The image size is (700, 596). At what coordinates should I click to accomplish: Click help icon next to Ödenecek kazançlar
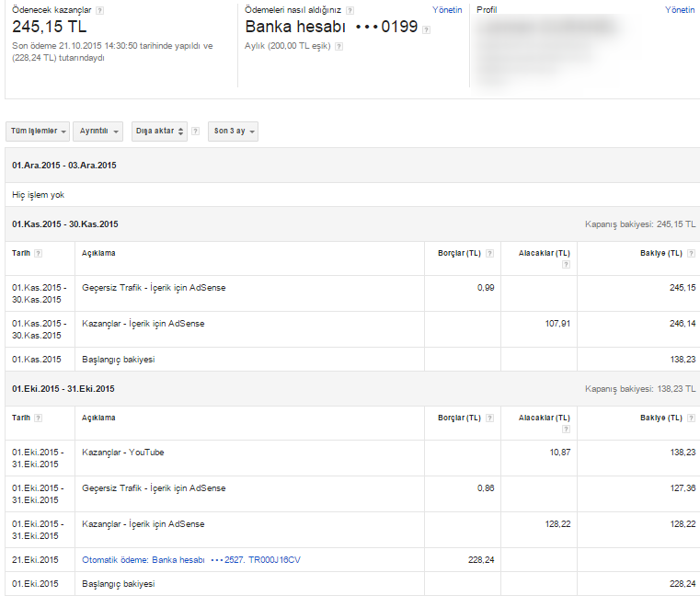(100, 10)
